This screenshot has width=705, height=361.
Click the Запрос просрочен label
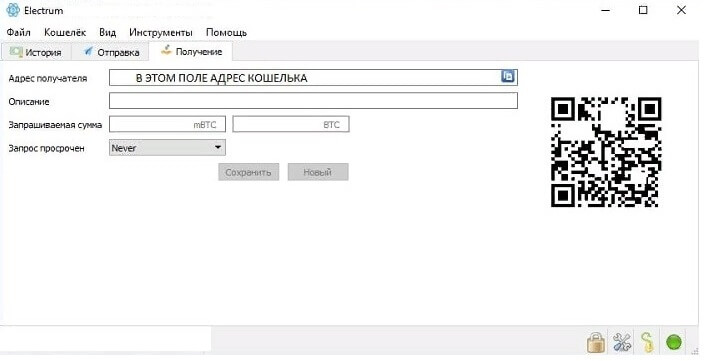tap(46, 148)
